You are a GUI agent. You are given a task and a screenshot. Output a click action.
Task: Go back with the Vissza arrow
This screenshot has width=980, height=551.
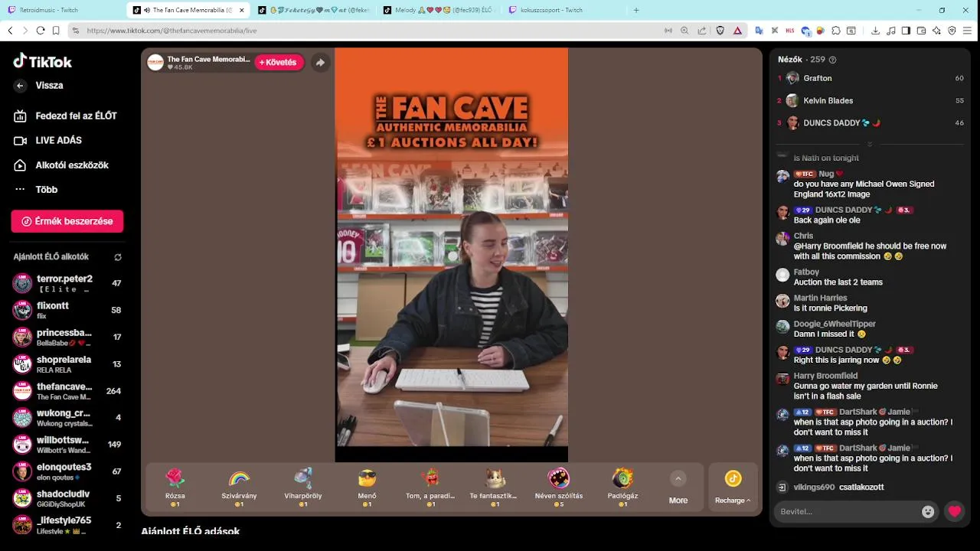pos(21,86)
